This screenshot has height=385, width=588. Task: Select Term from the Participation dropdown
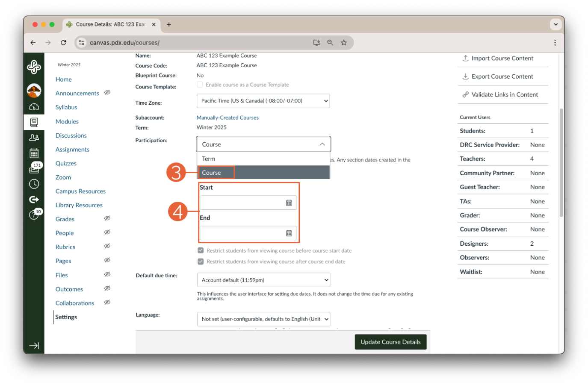pyautogui.click(x=208, y=159)
